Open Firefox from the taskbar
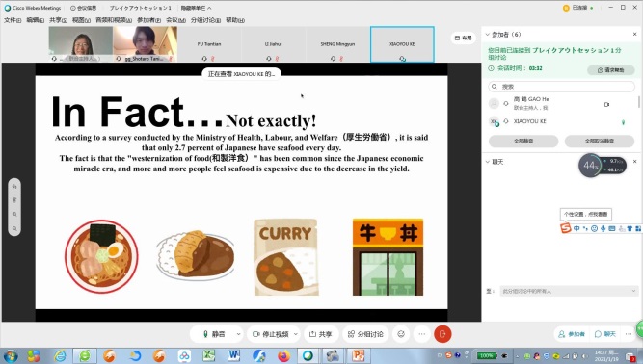Image resolution: width=643 pixels, height=364 pixels. click(x=283, y=355)
